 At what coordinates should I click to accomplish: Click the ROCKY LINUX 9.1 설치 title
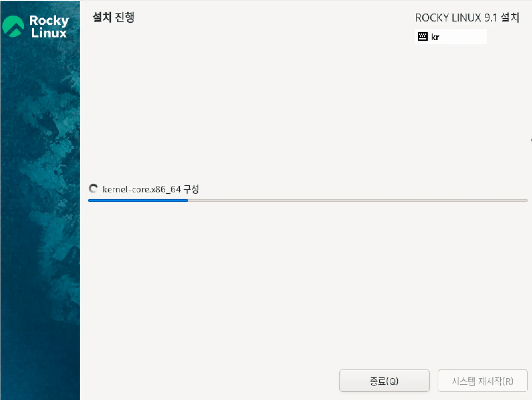point(467,18)
